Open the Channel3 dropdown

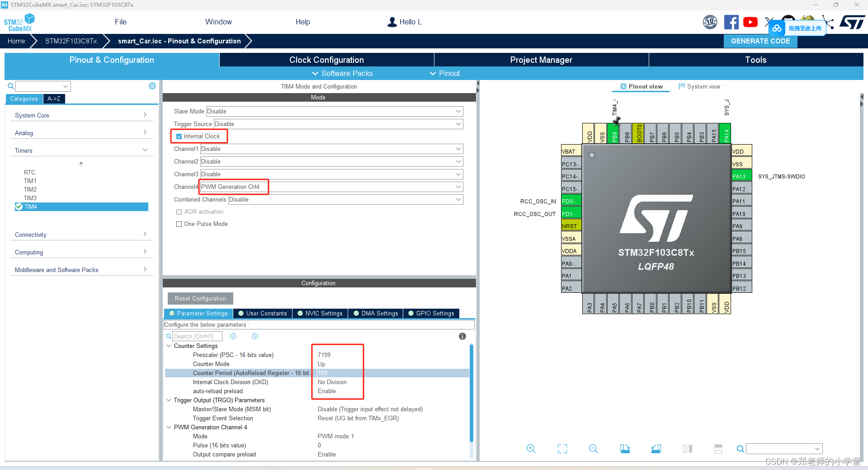(332, 174)
